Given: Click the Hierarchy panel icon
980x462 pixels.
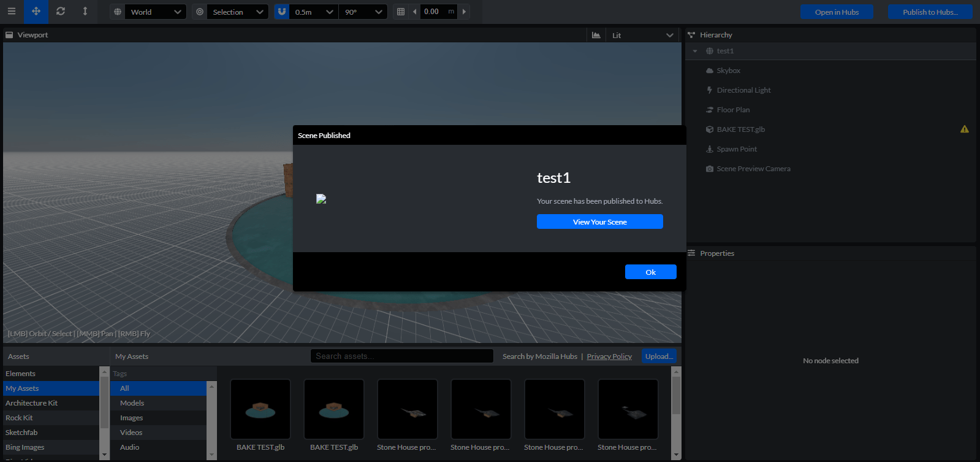Looking at the screenshot, I should click(691, 35).
